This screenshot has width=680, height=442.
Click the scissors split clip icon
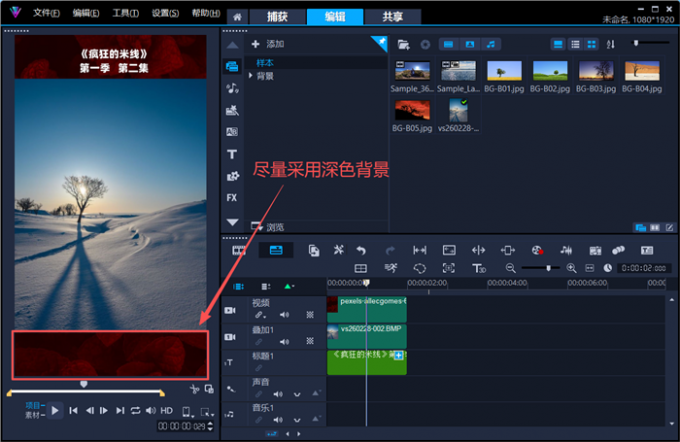point(194,389)
